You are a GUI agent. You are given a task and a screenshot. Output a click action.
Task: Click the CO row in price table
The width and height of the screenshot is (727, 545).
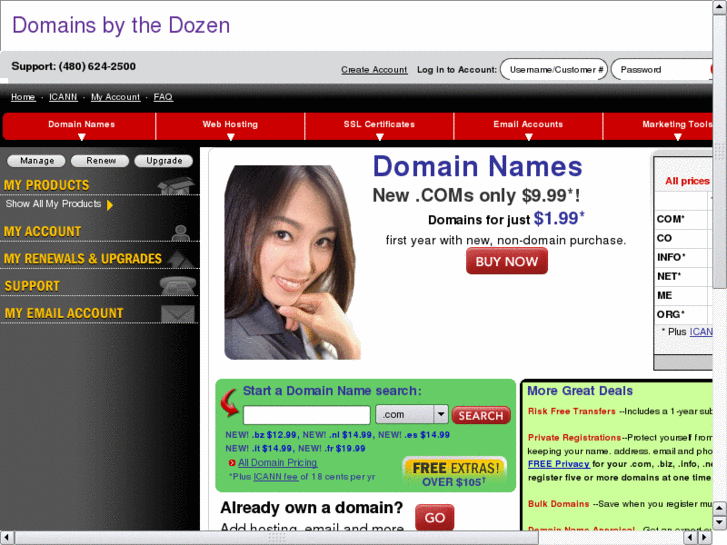point(684,238)
